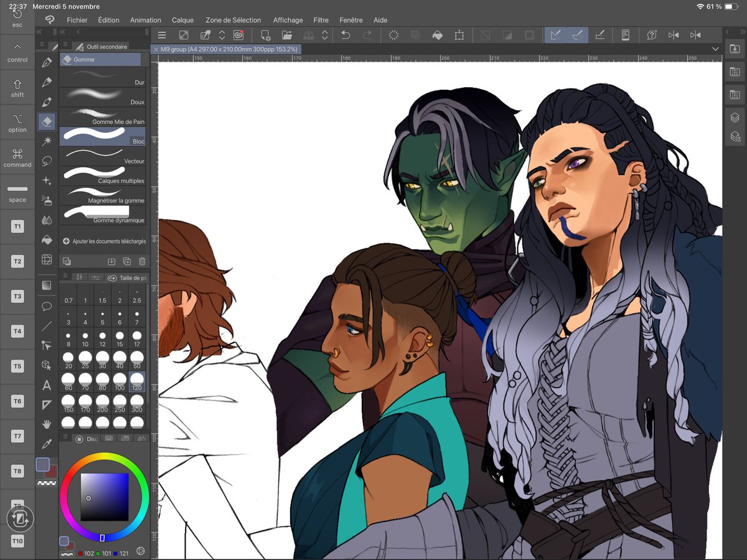Open the Calque menu
747x560 pixels.
click(x=183, y=20)
